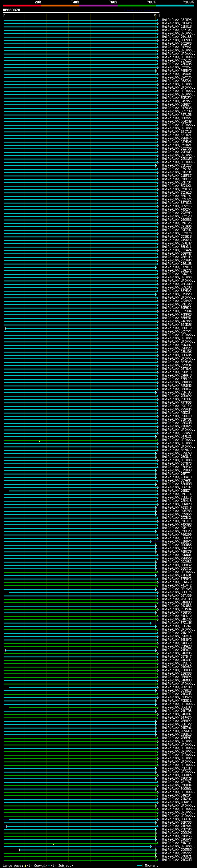
Task: Select the UniRef100_Q152V2 label
Action: 176,853
